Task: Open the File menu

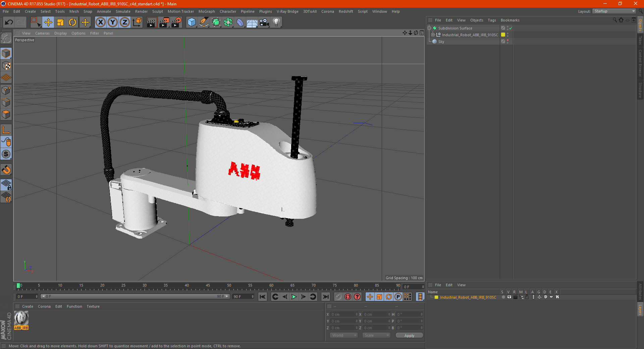Action: pos(6,11)
